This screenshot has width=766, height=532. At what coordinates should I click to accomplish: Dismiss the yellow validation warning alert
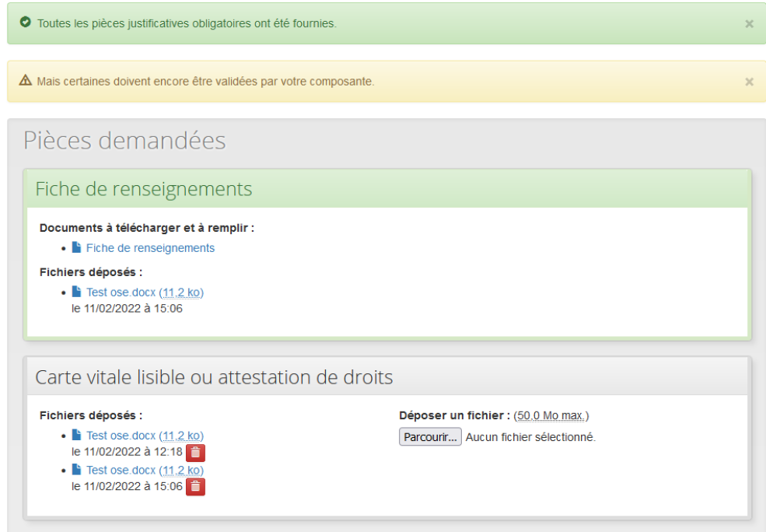tap(749, 81)
